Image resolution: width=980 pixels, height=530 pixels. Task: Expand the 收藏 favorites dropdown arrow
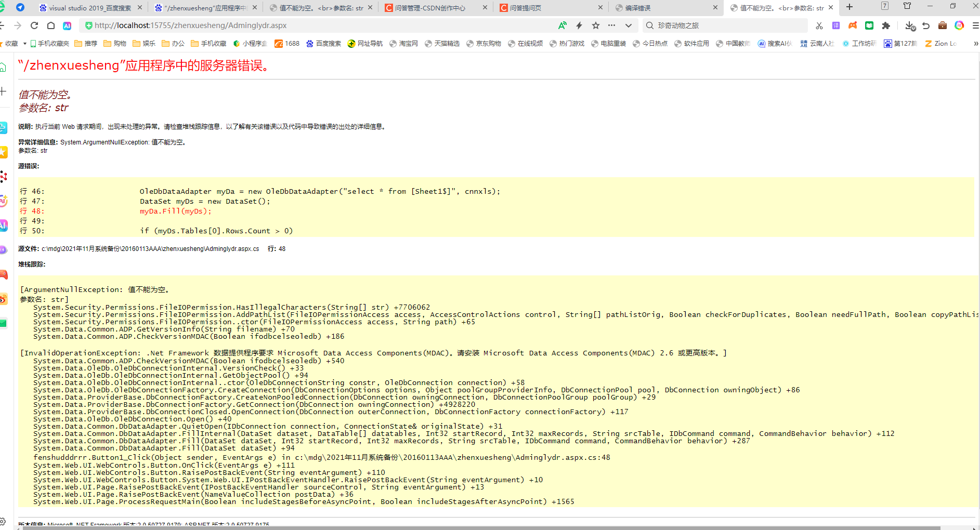click(x=25, y=44)
